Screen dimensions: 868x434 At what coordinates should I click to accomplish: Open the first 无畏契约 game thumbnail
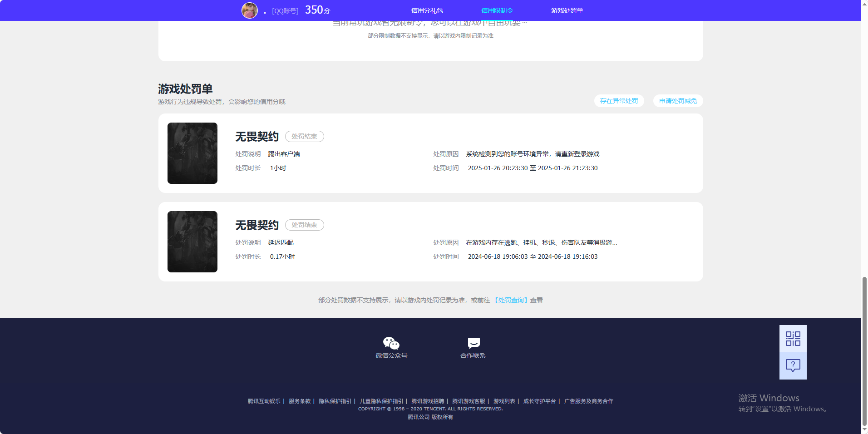(192, 153)
